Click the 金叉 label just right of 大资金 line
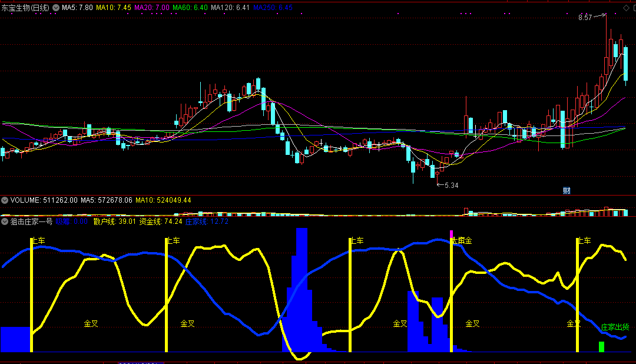 pyautogui.click(x=472, y=323)
